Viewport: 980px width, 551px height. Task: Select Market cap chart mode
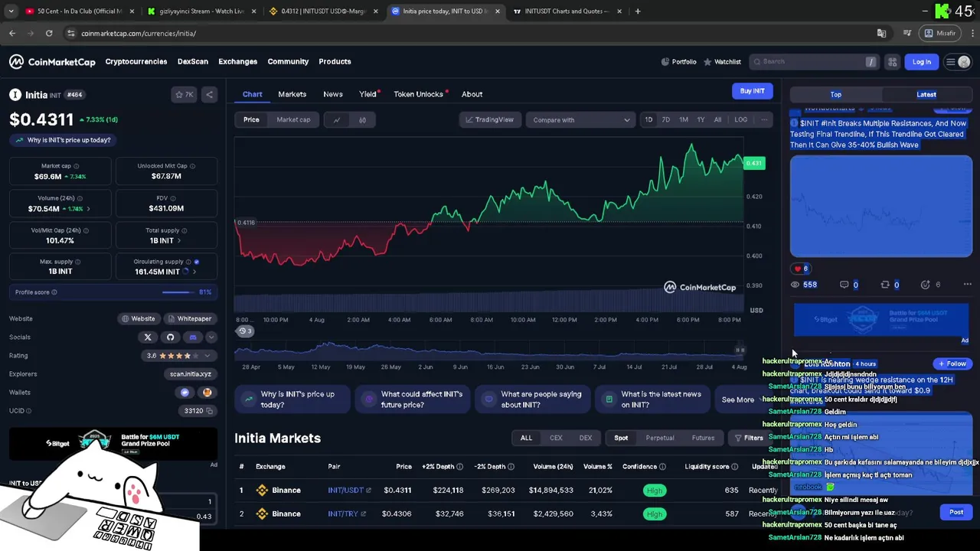point(293,119)
